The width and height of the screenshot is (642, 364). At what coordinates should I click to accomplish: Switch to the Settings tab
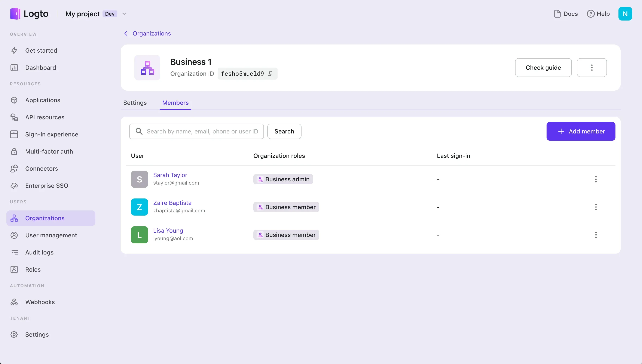click(x=135, y=103)
